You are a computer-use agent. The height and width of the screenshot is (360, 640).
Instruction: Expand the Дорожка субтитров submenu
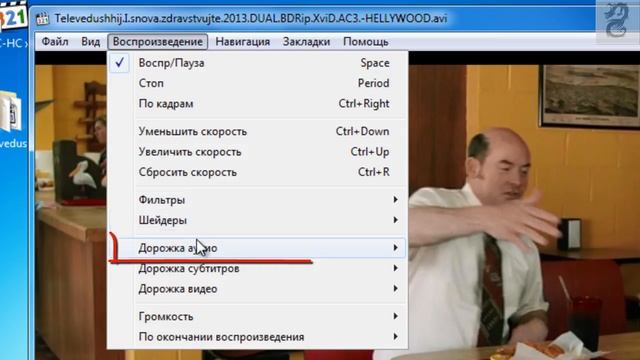258,269
